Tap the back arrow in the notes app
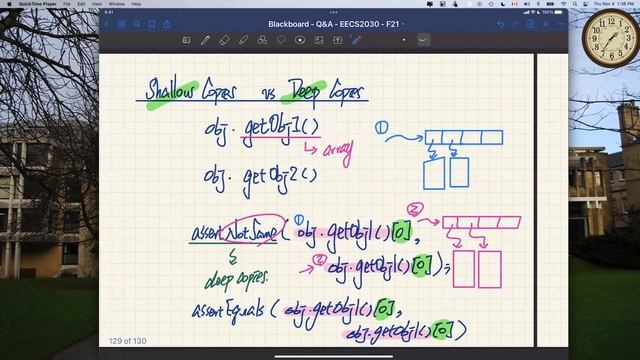The image size is (640, 360). click(107, 24)
